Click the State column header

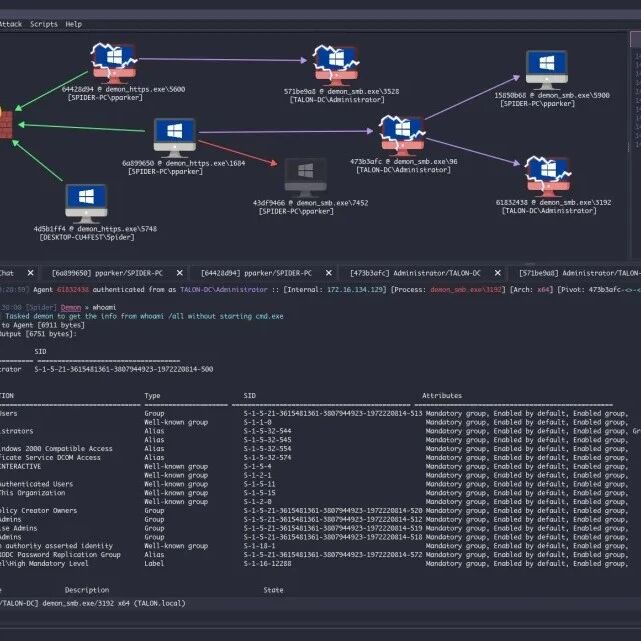273,590
